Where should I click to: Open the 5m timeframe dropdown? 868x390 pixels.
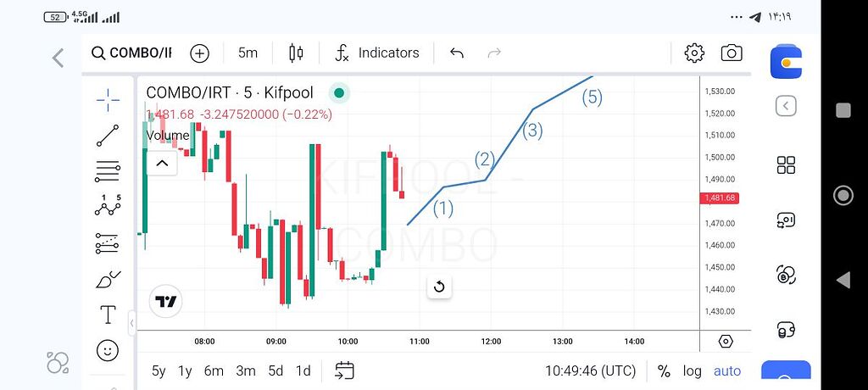[248, 53]
